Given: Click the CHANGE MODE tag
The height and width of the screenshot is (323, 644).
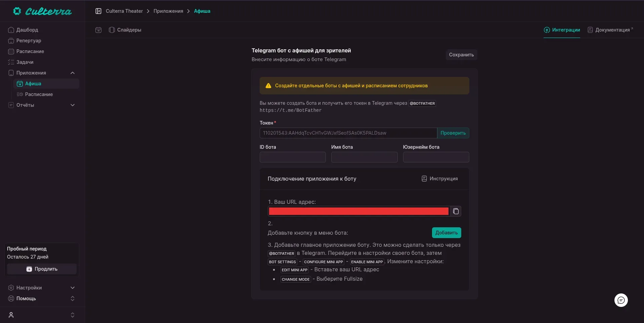Looking at the screenshot, I should click(x=296, y=279).
